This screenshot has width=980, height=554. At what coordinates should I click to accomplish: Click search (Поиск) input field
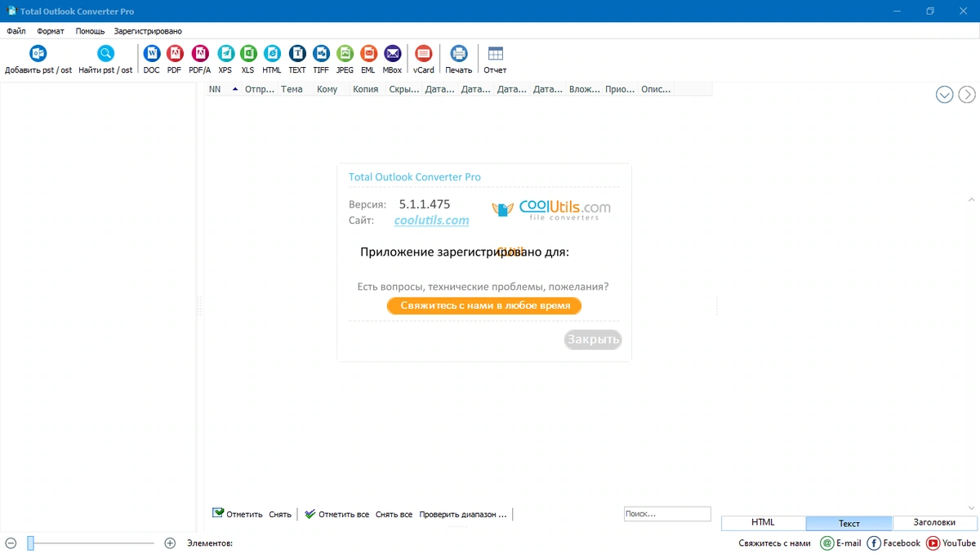coord(667,514)
